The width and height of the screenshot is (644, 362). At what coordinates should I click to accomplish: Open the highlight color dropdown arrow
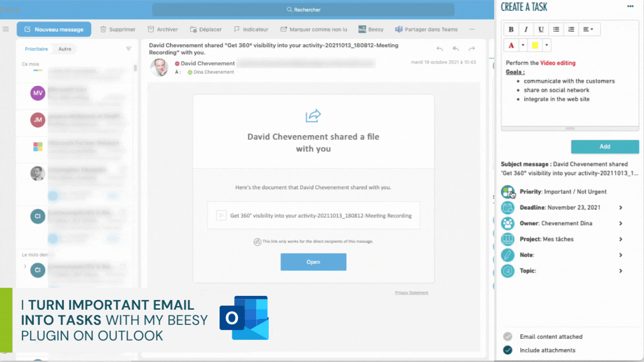click(547, 45)
